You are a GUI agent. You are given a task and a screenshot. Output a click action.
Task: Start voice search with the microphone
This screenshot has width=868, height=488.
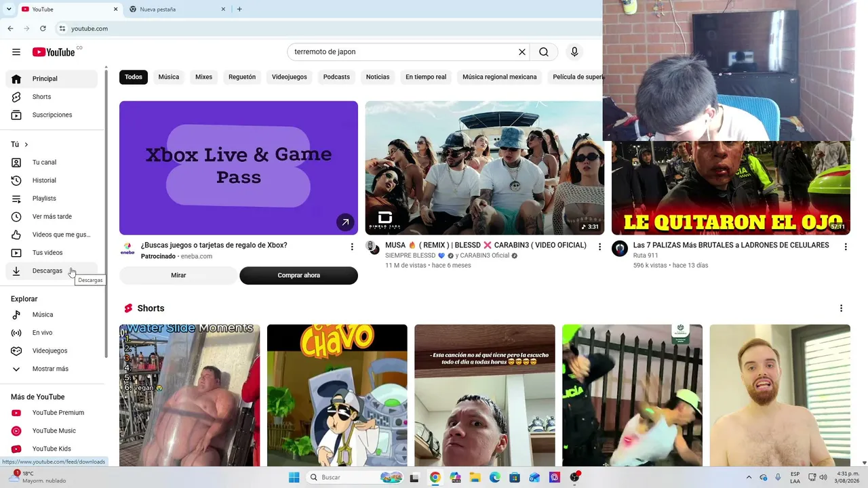pyautogui.click(x=574, y=52)
